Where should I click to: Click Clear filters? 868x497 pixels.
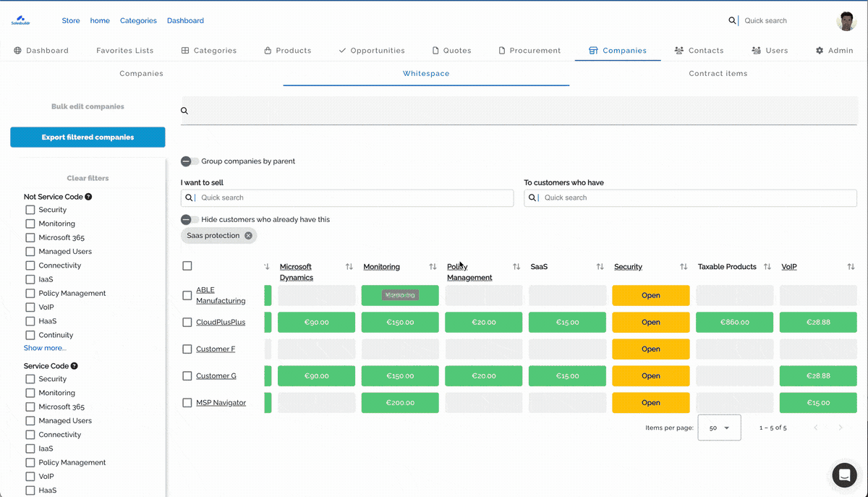(x=88, y=178)
